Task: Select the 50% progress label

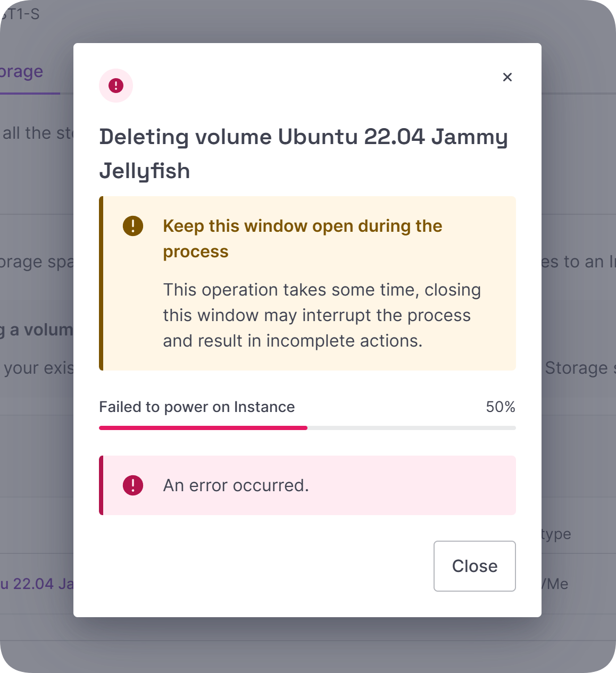Action: (x=500, y=407)
